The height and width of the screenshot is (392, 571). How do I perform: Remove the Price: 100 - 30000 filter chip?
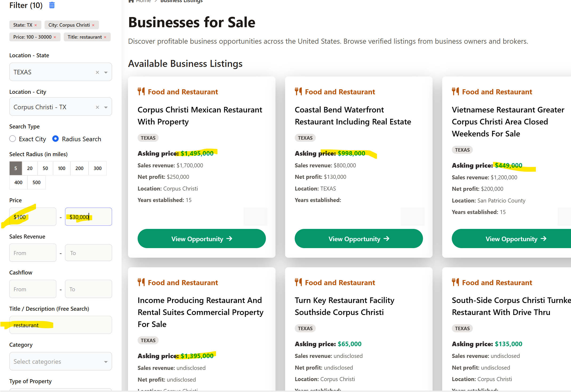[x=55, y=37]
